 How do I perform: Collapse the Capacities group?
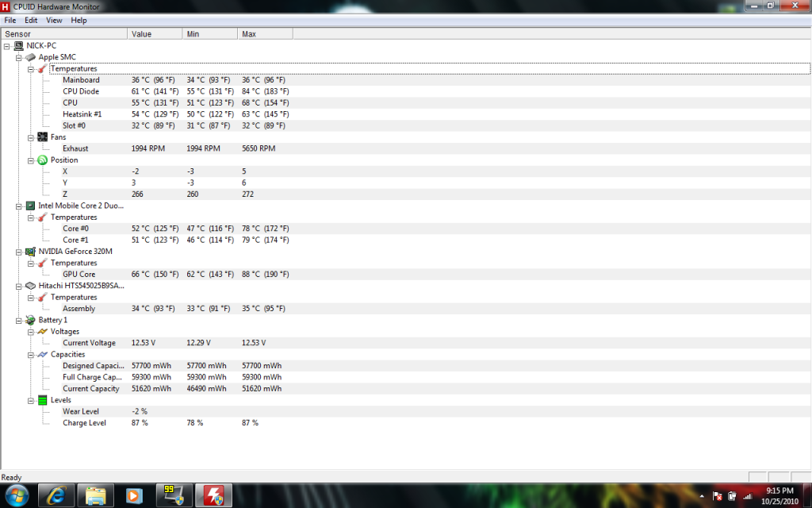pos(31,355)
